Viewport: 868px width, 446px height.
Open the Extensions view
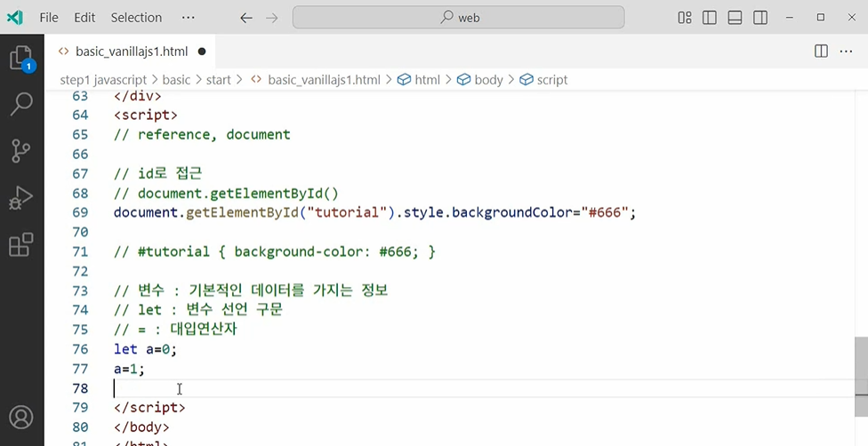point(21,244)
